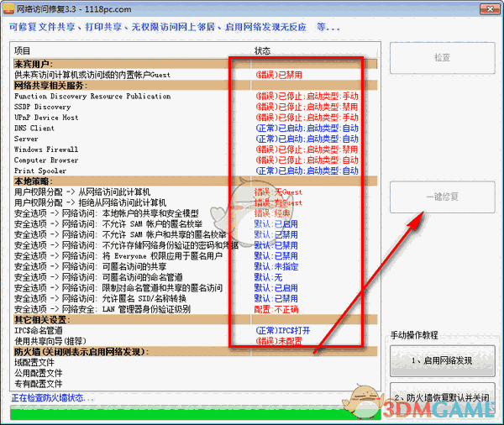Click the 状态 column header
The width and height of the screenshot is (504, 425).
click(x=263, y=50)
